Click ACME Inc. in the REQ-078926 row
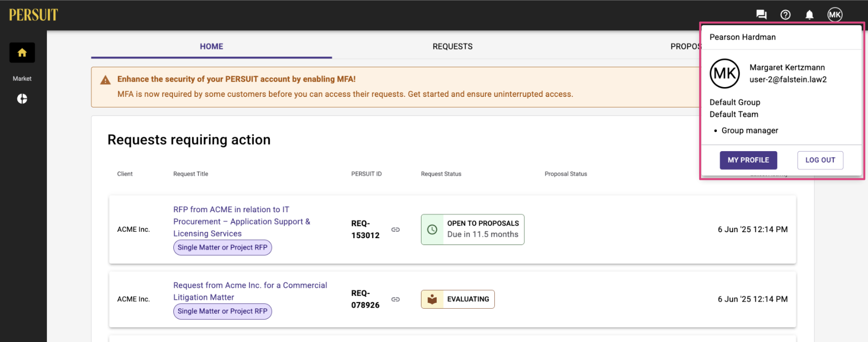This screenshot has width=868, height=342. point(134,299)
